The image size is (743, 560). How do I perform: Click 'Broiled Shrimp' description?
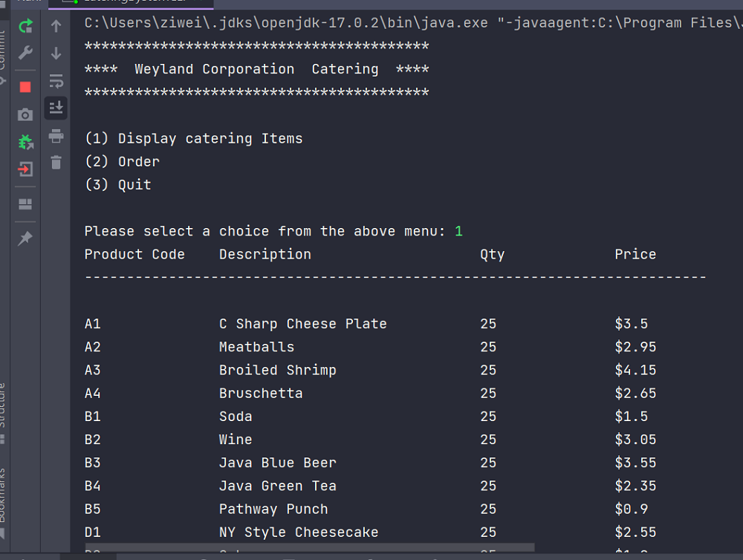click(x=278, y=371)
